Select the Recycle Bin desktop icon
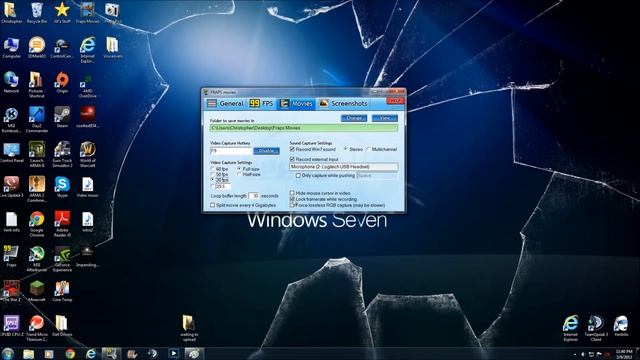Screen dimensions: 640x360 pyautogui.click(x=37, y=13)
